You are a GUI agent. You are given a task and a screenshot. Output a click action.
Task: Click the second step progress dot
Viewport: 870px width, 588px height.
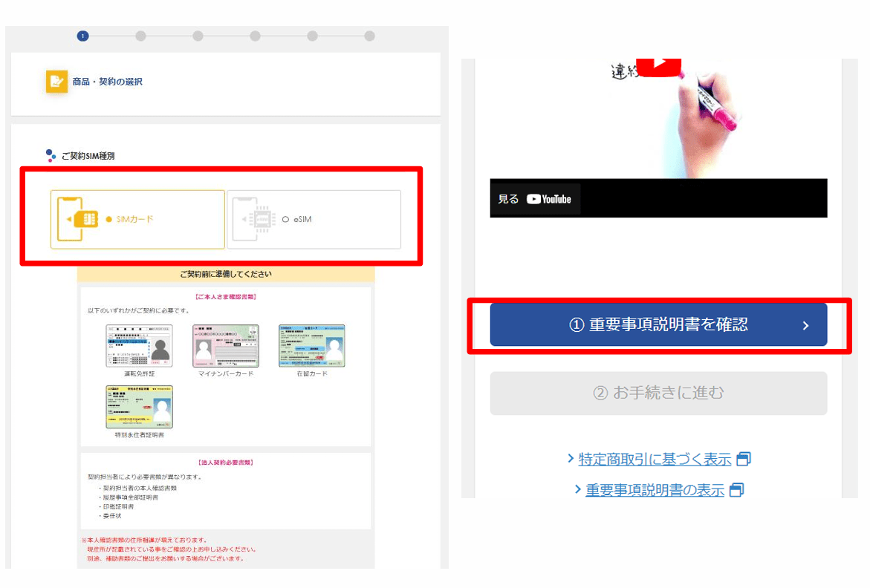[x=140, y=36]
